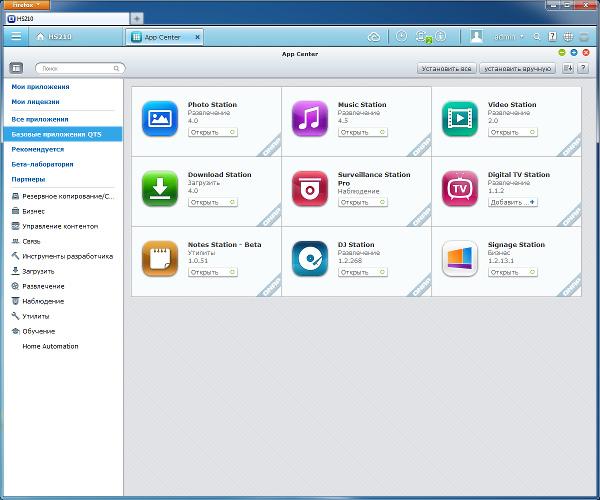The height and width of the screenshot is (500, 600).
Task: Select Бизнес category
Action: pyautogui.click(x=28, y=211)
